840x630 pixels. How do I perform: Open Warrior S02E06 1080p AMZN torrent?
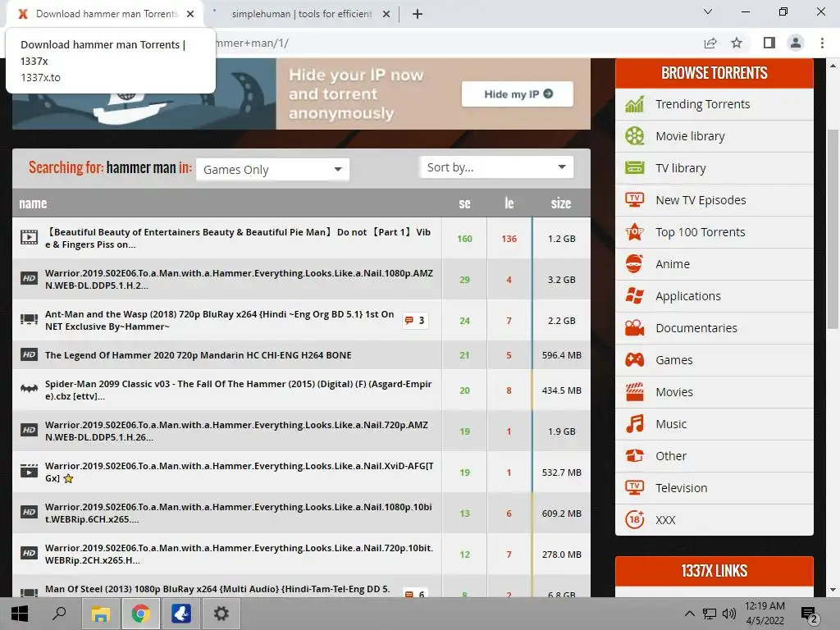[239, 279]
